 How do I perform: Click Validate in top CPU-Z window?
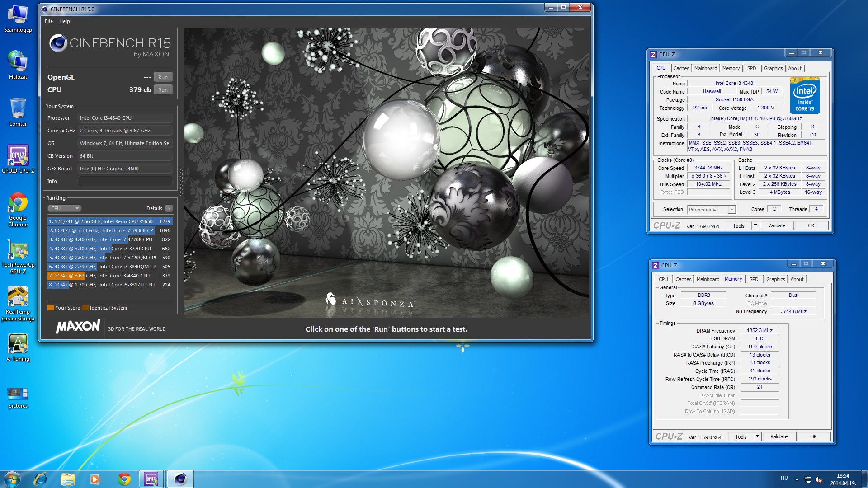coord(777,225)
